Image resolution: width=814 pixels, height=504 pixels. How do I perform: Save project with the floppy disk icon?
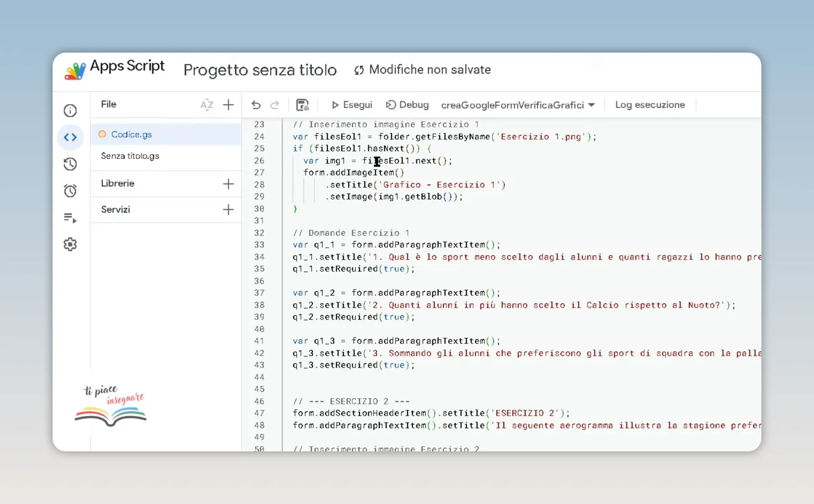coord(302,105)
